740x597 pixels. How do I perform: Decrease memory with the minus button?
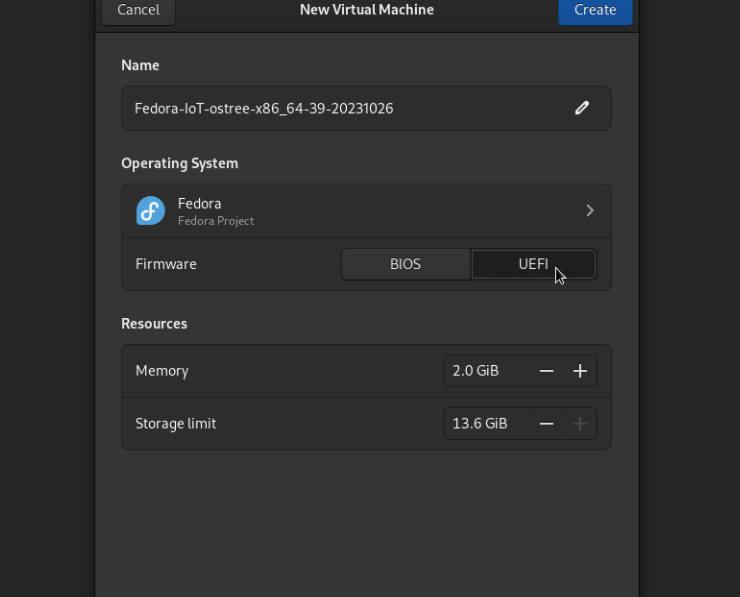(546, 371)
